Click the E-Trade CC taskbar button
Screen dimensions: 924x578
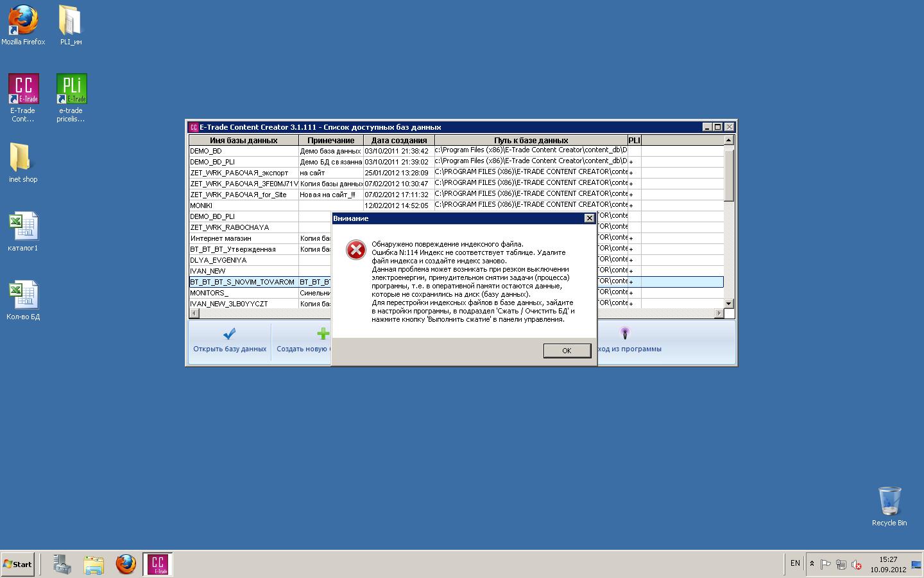pos(158,565)
